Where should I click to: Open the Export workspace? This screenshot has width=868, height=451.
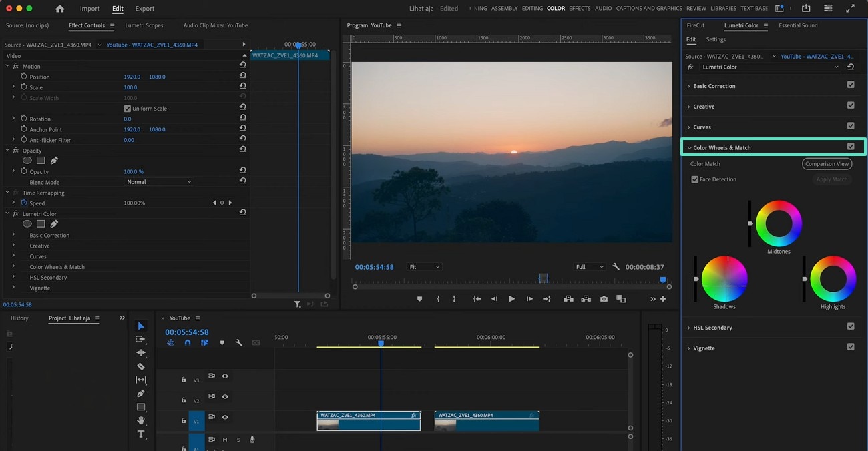(144, 9)
